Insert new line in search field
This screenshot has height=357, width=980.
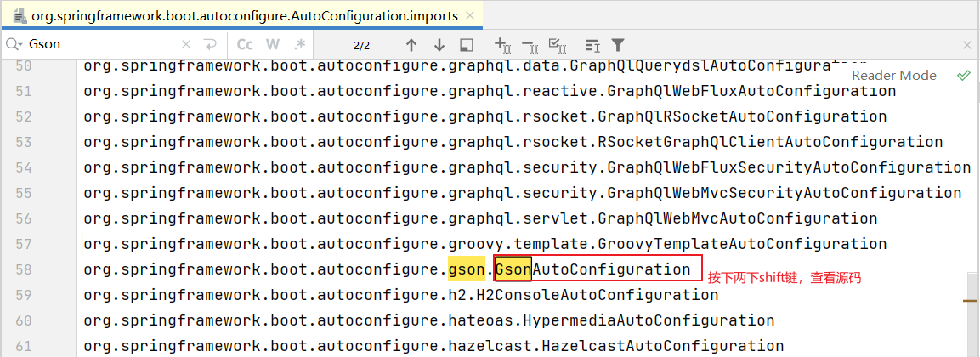pyautogui.click(x=210, y=45)
